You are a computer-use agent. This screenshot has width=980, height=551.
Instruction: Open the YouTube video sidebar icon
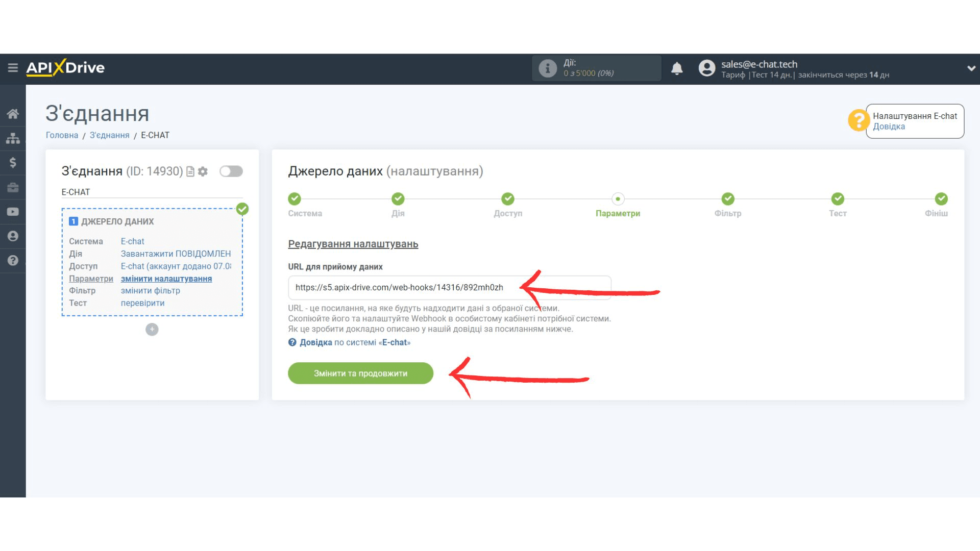(x=13, y=212)
